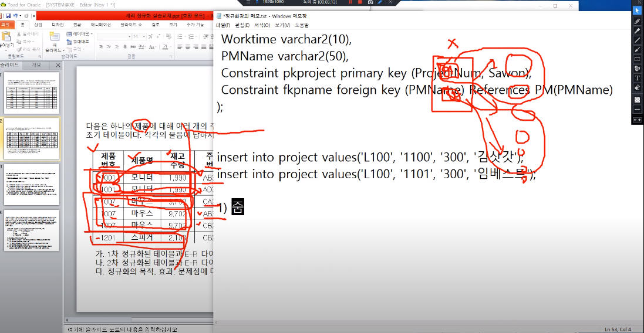The height and width of the screenshot is (333, 644).
Task: Open the recorder hamburger menu
Action: 248,2
